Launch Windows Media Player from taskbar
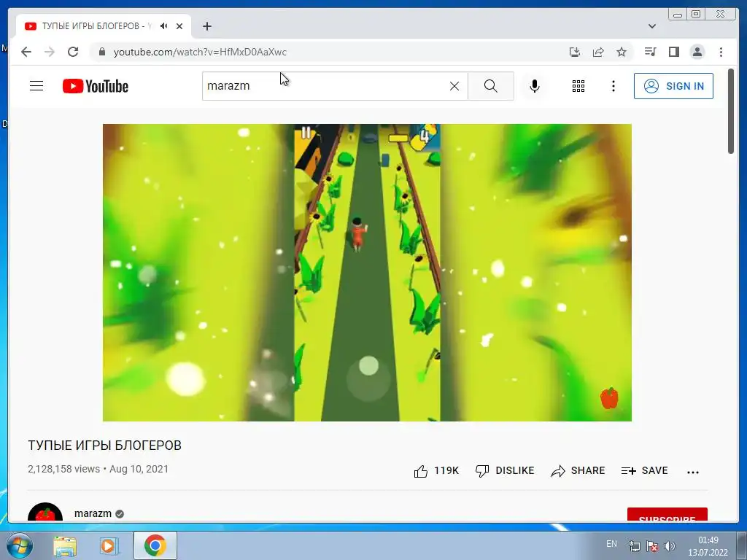Screen dimensions: 747x560 point(109,545)
